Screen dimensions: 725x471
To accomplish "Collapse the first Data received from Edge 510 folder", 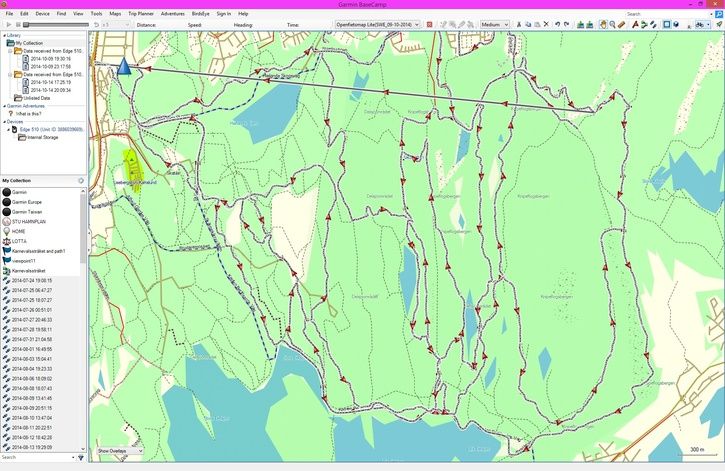I will (10, 51).
